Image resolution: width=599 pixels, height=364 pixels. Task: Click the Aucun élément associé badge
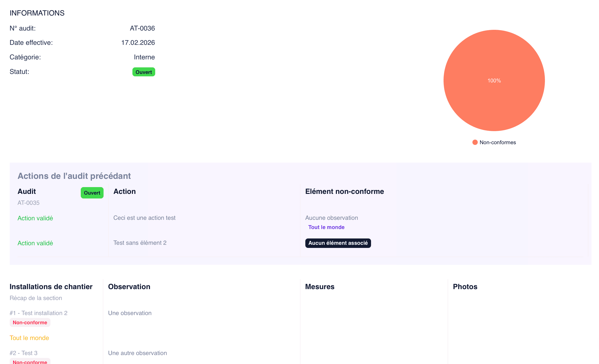tap(338, 243)
